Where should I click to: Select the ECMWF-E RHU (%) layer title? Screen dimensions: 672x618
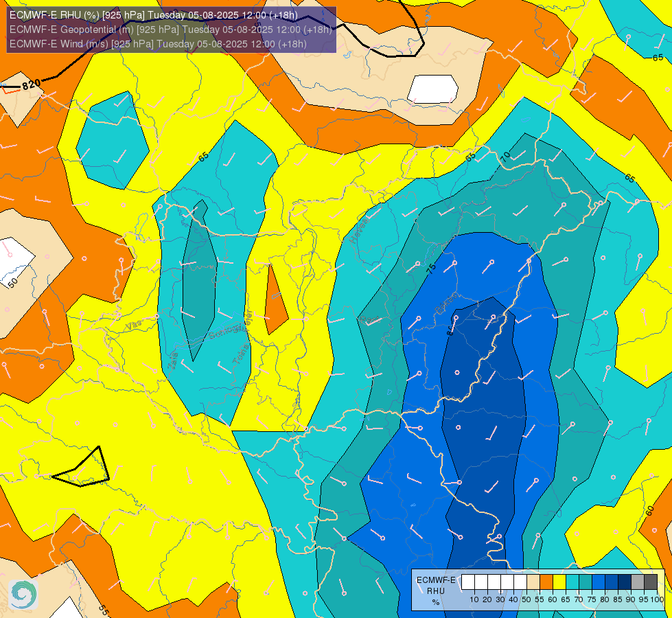point(154,15)
